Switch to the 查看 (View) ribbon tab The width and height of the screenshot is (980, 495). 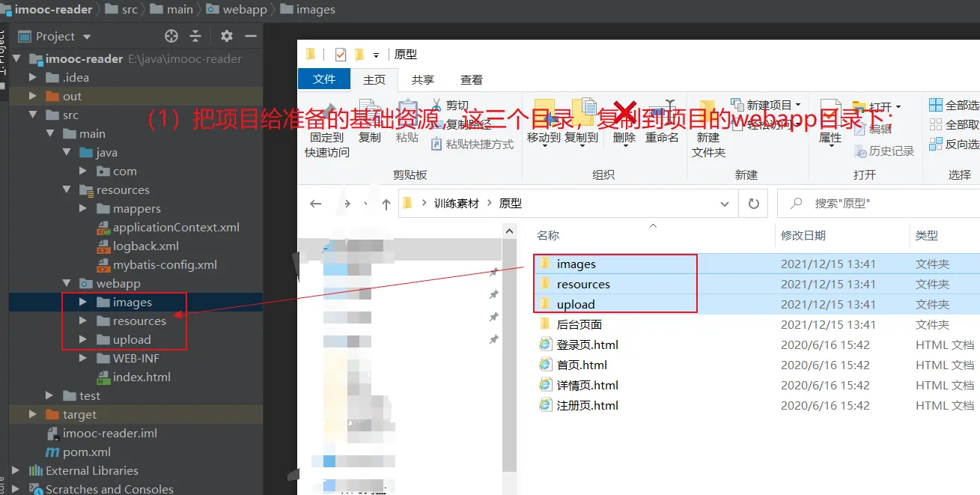[x=472, y=79]
